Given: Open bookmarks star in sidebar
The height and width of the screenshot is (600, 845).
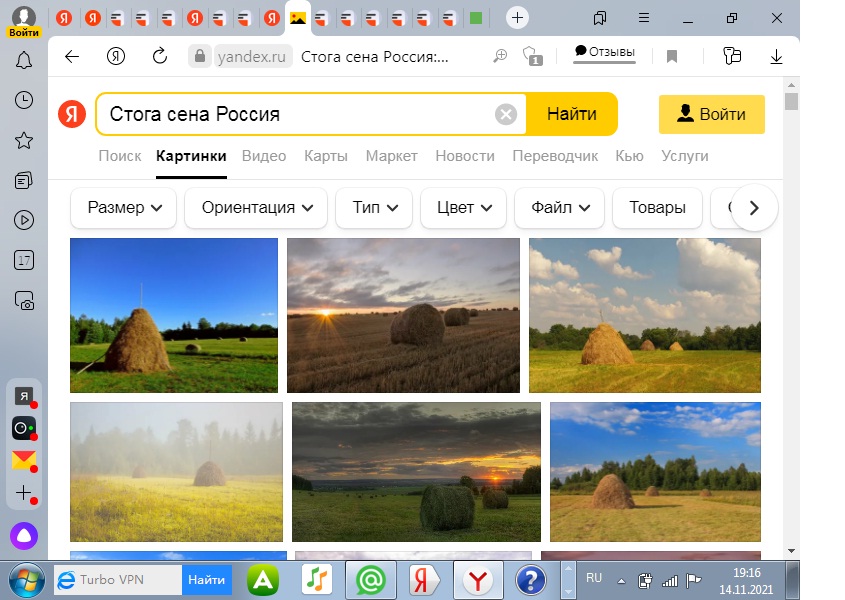Looking at the screenshot, I should point(24,141).
